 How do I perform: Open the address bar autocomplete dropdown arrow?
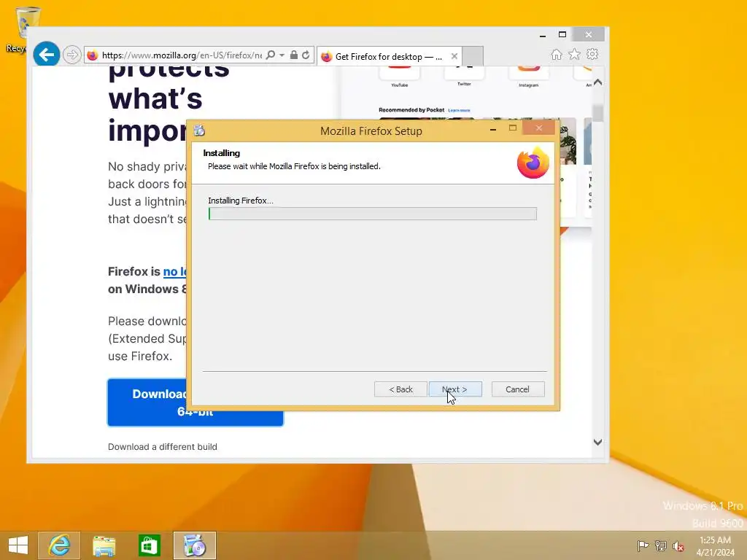[282, 55]
